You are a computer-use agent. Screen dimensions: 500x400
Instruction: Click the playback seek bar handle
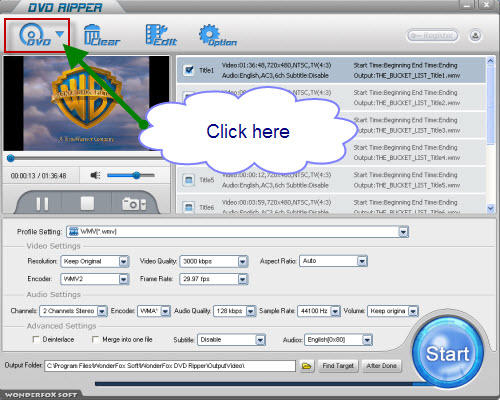[x=11, y=158]
